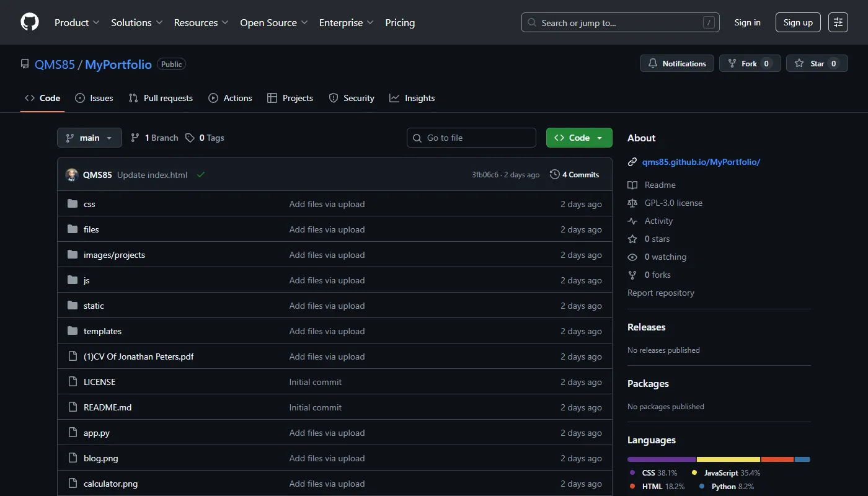Image resolution: width=868 pixels, height=496 pixels.
Task: Open the blog.png file
Action: [x=100, y=458]
